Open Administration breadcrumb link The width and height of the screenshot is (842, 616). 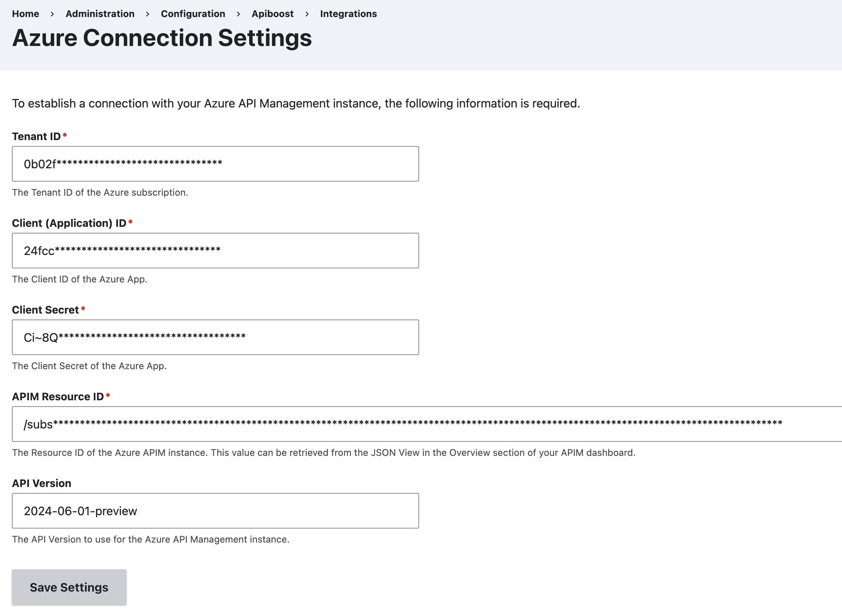coord(100,14)
